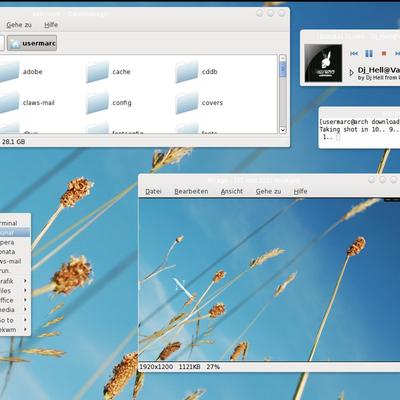
Task: Click the file manager vertical scrollbar thumb
Action: pyautogui.click(x=283, y=69)
